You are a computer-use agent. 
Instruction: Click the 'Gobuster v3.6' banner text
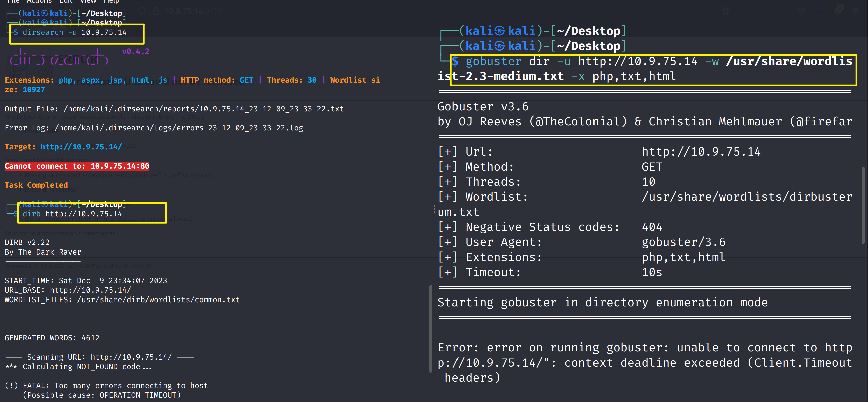(x=483, y=107)
